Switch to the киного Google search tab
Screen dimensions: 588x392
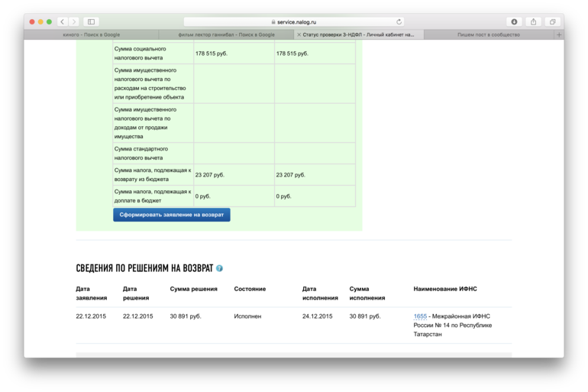[92, 34]
